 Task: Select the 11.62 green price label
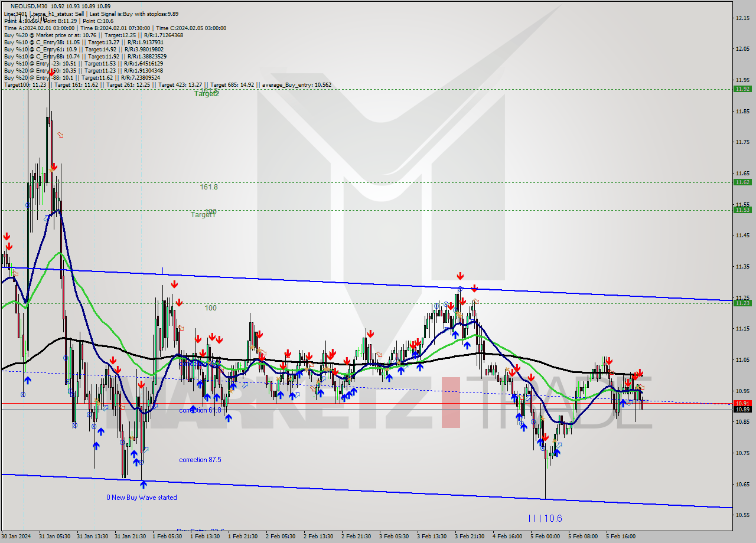742,182
